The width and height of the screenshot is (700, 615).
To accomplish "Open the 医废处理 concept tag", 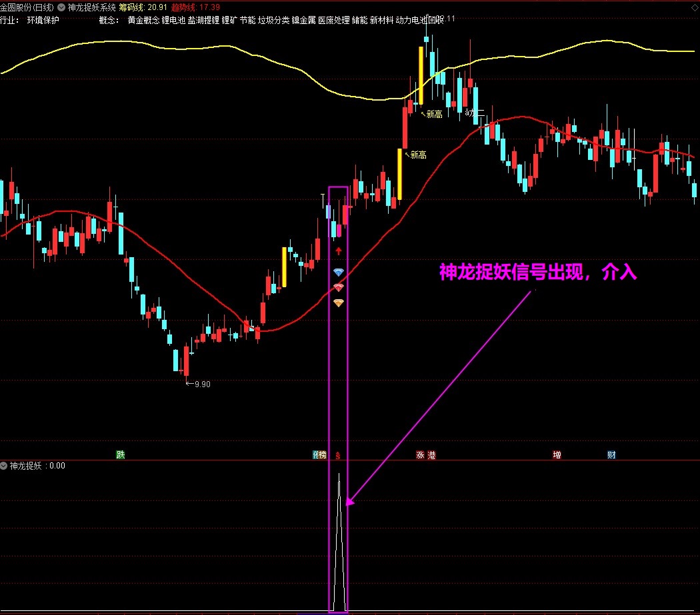I will click(334, 20).
